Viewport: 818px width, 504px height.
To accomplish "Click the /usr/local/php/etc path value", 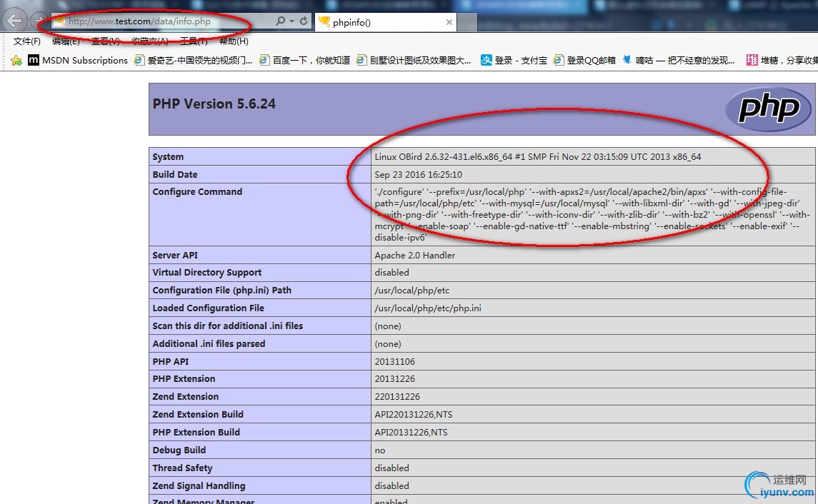I will click(412, 291).
